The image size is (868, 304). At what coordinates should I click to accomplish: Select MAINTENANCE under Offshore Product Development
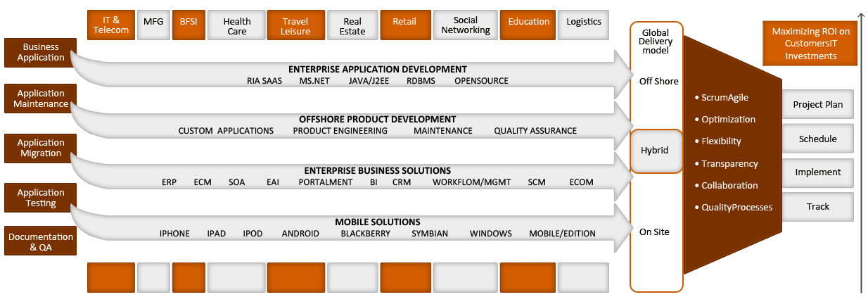(x=443, y=131)
